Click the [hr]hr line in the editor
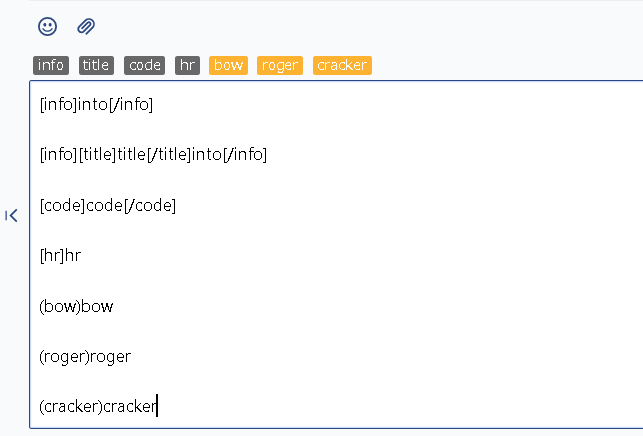 pos(60,256)
